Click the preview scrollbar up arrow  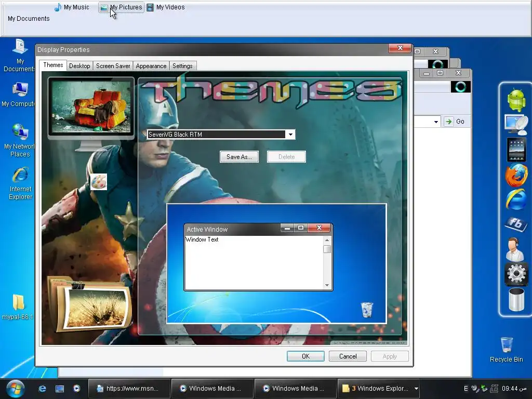coord(327,240)
